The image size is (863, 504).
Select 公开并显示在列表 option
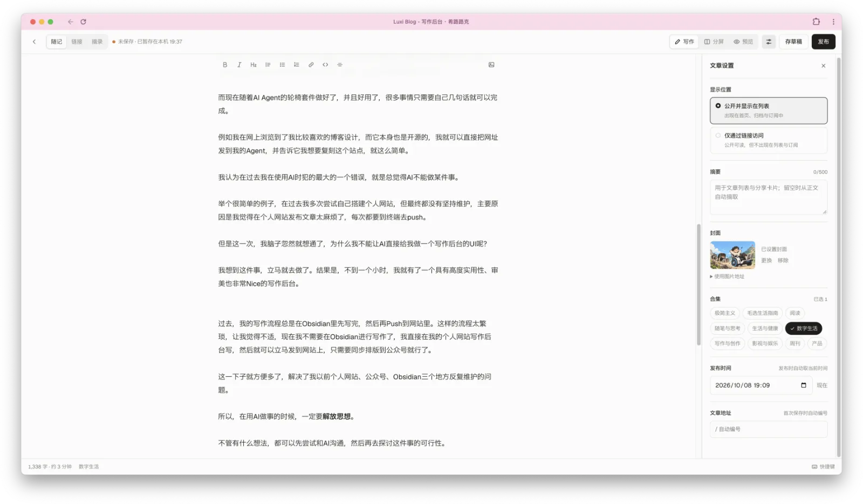[768, 111]
